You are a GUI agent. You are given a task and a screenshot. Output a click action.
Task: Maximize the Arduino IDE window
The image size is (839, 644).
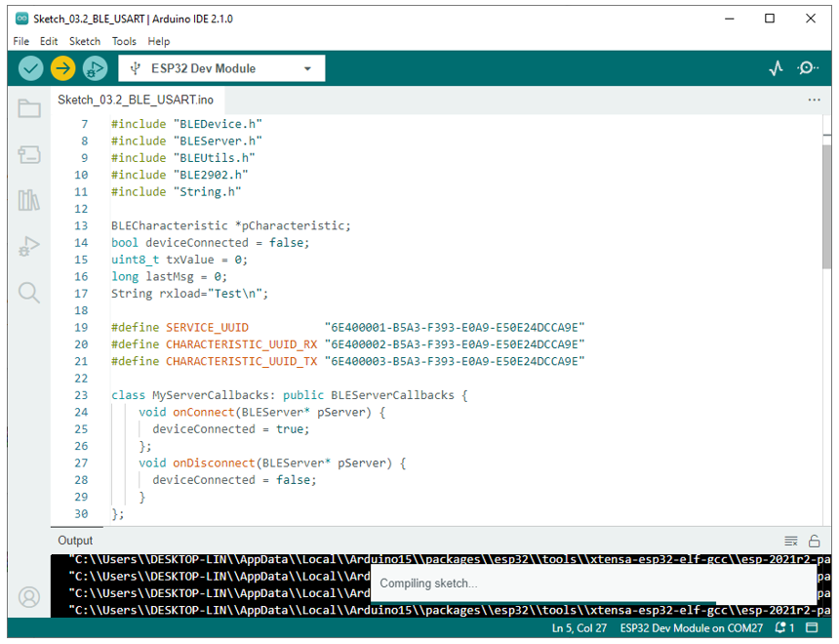[x=770, y=19]
